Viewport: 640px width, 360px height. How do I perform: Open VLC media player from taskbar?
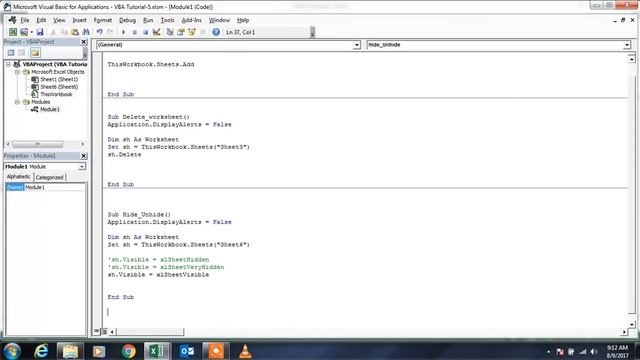coord(245,351)
